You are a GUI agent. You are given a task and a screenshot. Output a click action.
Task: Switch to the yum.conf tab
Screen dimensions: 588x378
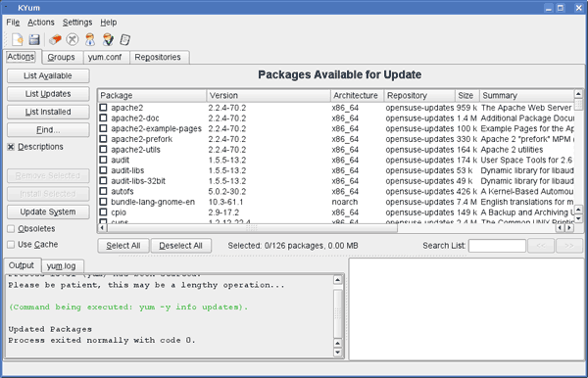105,58
